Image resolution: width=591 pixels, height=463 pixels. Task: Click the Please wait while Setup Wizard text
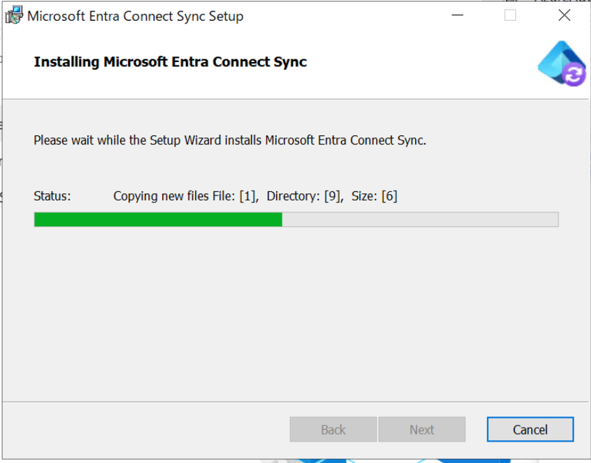230,140
